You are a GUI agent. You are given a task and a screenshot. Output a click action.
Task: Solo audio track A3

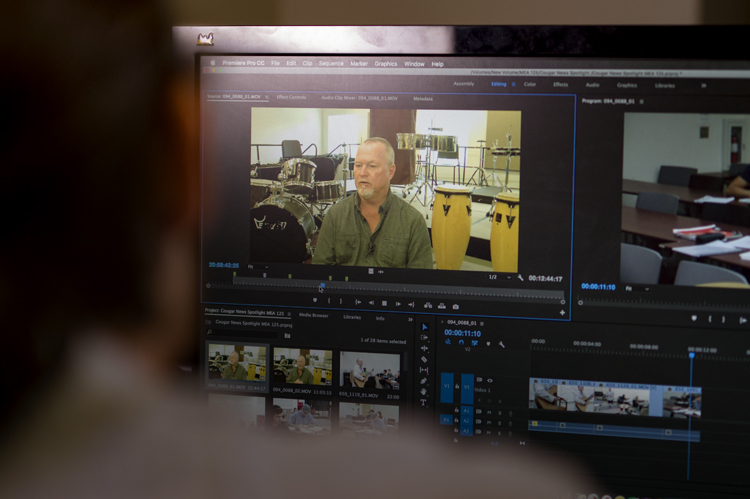tap(500, 433)
